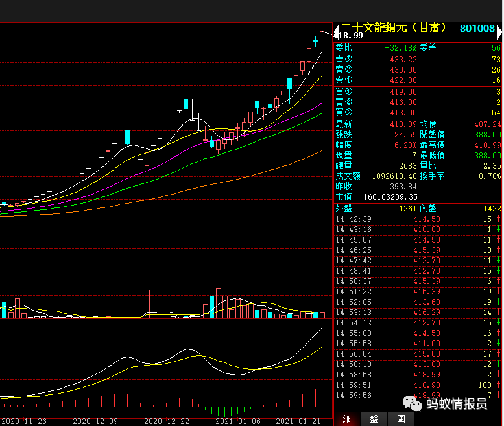
Task: Select the trade row at 14:59:51
Action: tap(418, 385)
